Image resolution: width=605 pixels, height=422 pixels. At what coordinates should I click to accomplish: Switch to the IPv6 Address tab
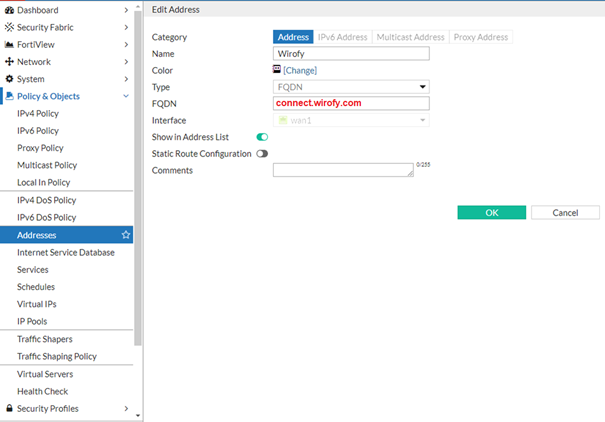point(342,37)
